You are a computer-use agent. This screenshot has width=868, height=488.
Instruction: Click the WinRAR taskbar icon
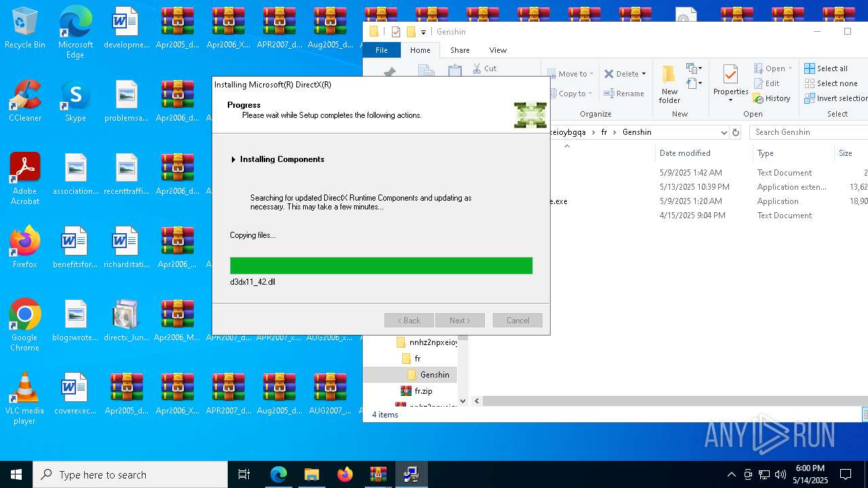pos(378,474)
